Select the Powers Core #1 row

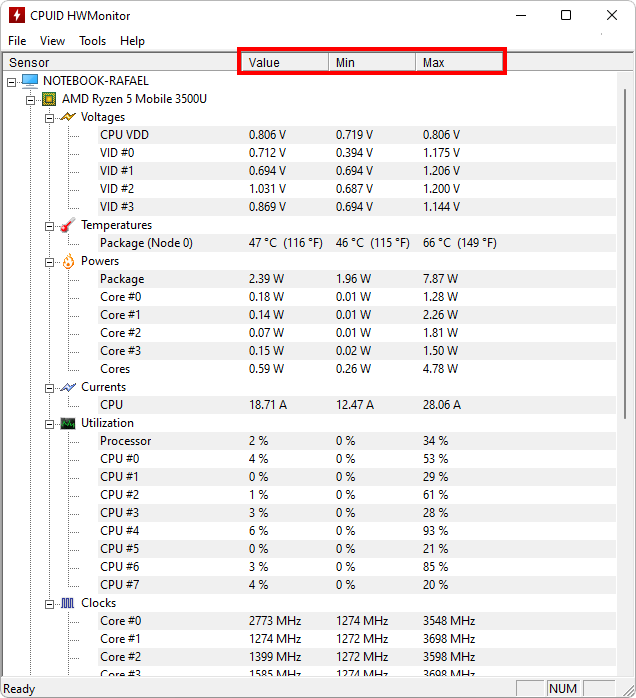point(357,315)
